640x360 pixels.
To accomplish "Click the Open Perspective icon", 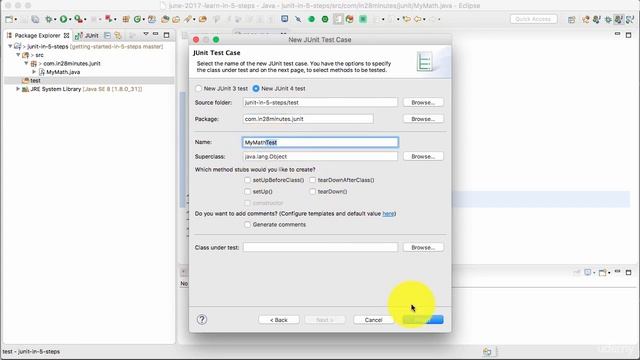I will point(571,20).
